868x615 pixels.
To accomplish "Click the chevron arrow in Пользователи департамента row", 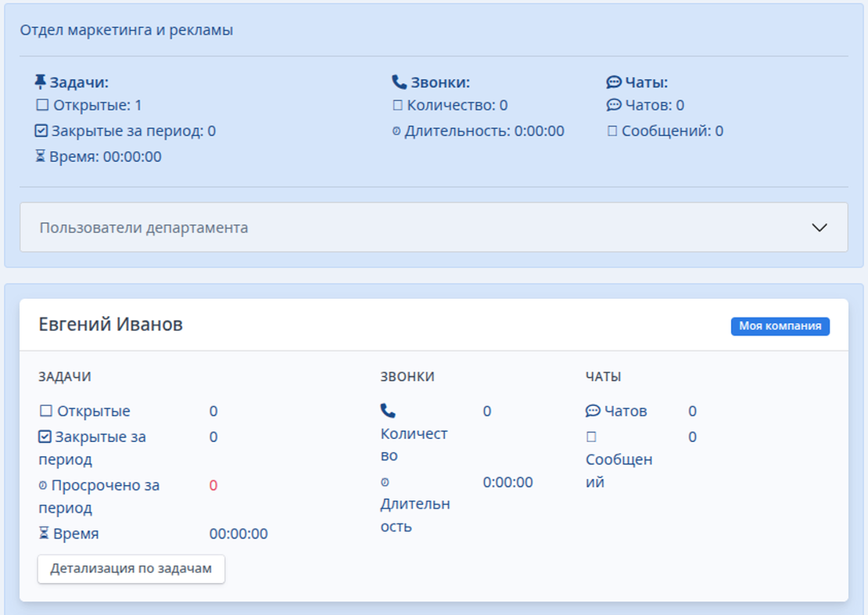I will [x=819, y=228].
